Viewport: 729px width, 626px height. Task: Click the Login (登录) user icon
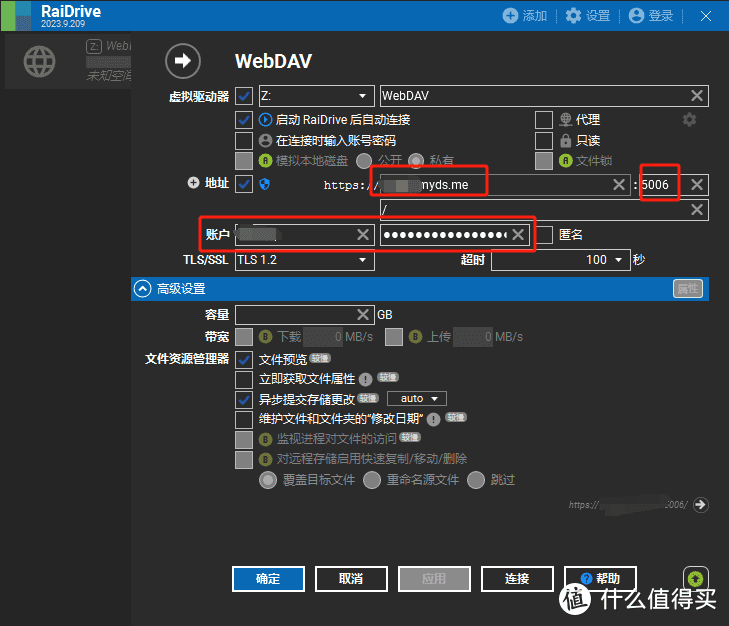[636, 15]
